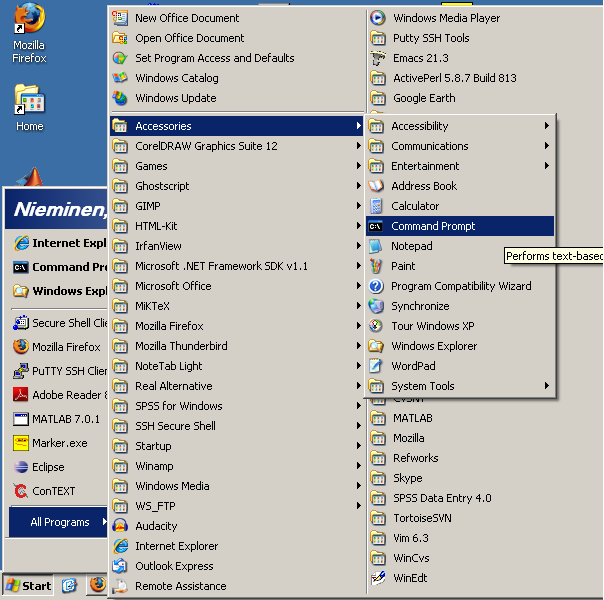Click the WordPad icon
The image size is (604, 600).
376,366
